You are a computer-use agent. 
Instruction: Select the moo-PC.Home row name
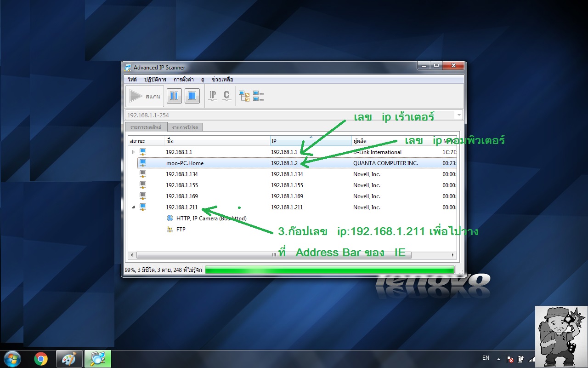click(185, 163)
